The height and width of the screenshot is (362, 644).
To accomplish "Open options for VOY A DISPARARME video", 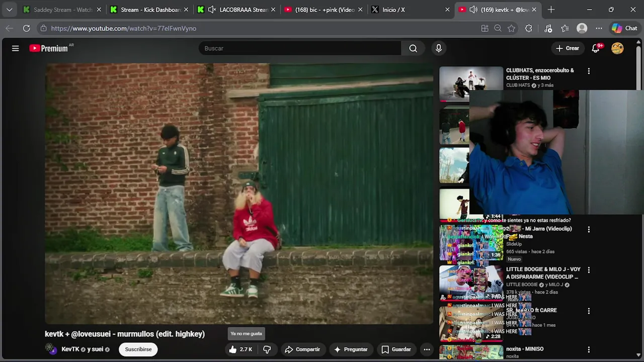I will (x=589, y=270).
